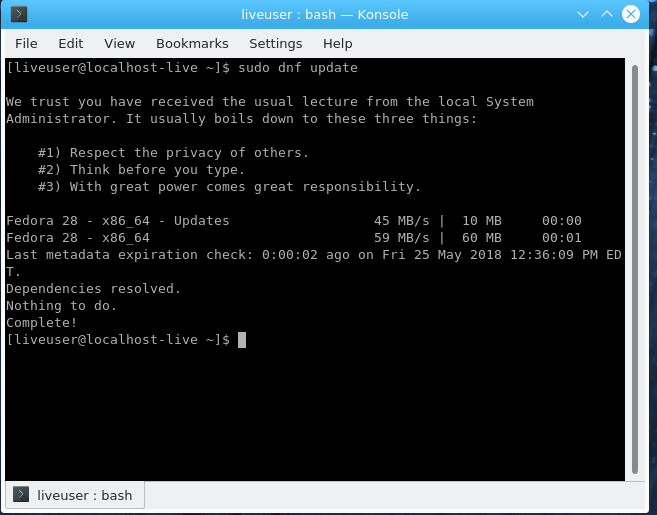Open the Bookmarks menu
This screenshot has height=515, width=657.
point(192,44)
